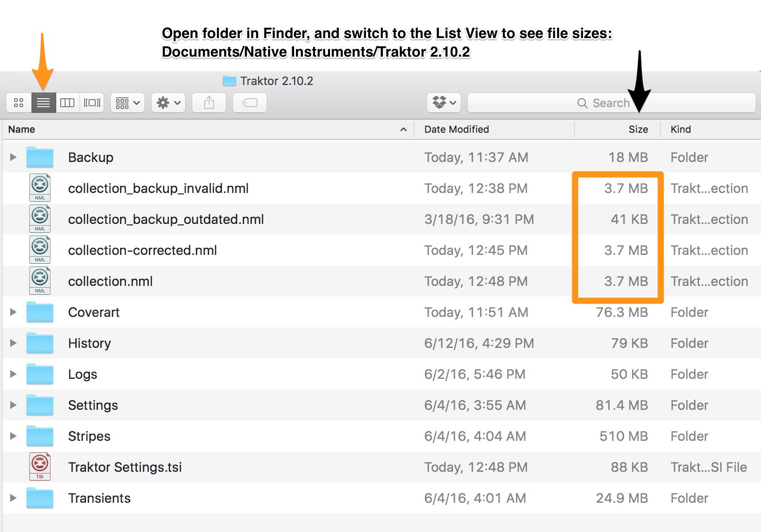Click the Traktor 2.10.2 title folder icon

coord(229,81)
